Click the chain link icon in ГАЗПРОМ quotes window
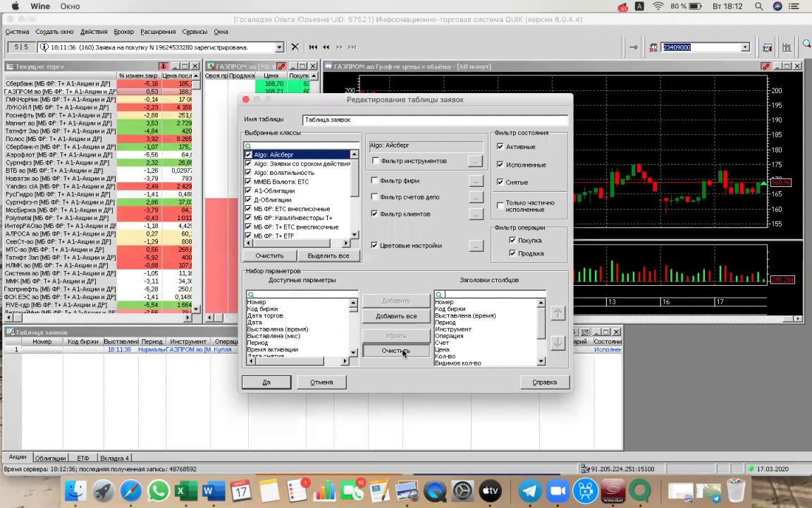 281,66
